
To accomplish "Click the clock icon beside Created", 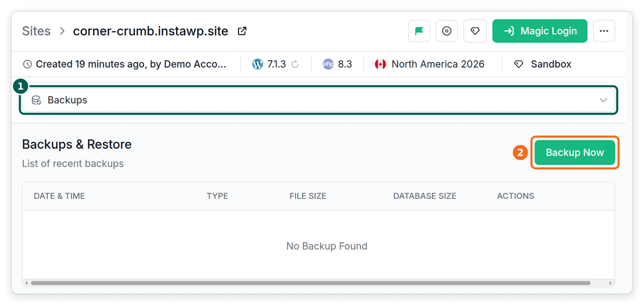I will (x=27, y=64).
